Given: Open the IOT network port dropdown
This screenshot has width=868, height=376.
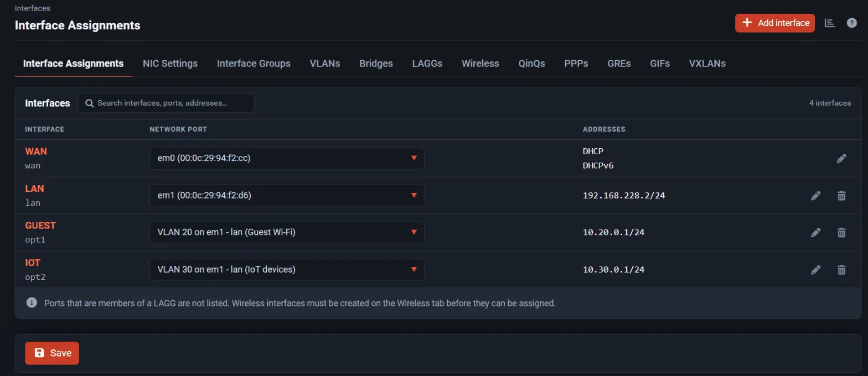Looking at the screenshot, I should click(287, 269).
